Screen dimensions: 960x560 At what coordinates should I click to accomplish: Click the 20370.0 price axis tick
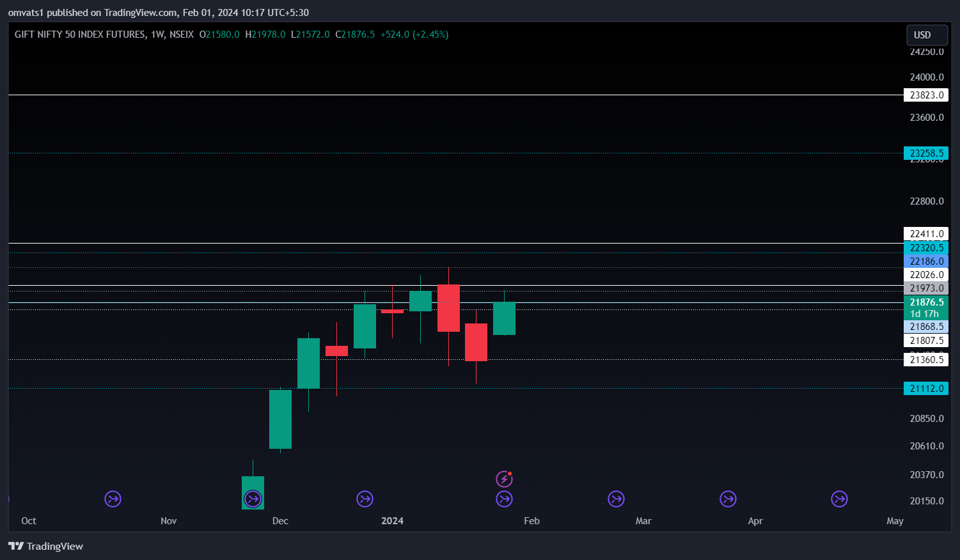point(927,475)
